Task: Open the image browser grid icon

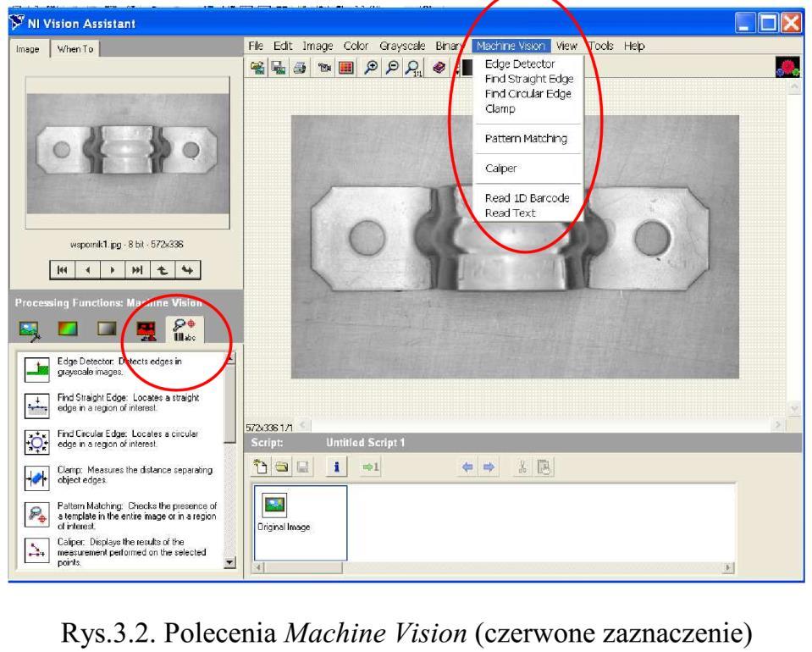Action: click(x=346, y=68)
